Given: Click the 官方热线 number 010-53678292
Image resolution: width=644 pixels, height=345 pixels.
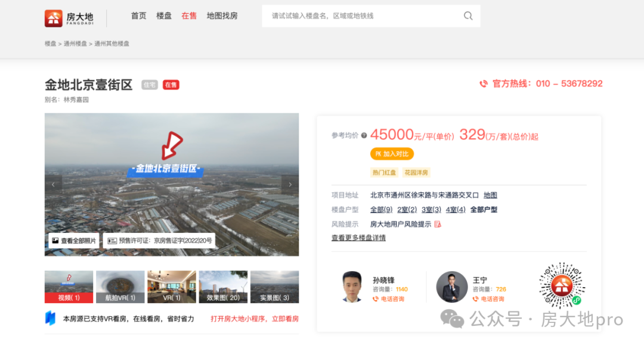Looking at the screenshot, I should [569, 83].
